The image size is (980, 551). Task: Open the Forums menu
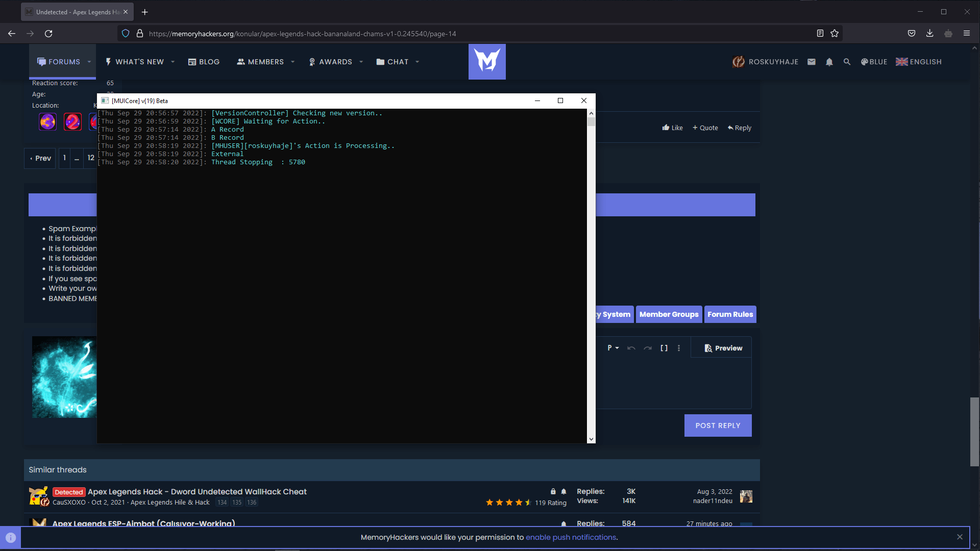59,62
